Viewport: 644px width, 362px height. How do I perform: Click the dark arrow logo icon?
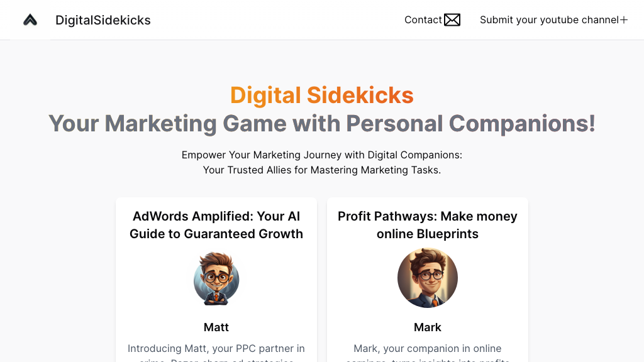click(30, 19)
